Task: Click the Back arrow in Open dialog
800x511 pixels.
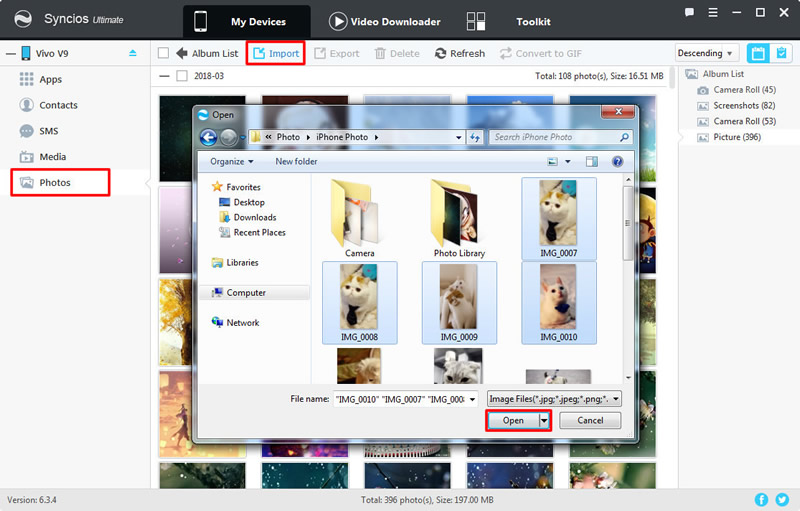Action: click(208, 137)
